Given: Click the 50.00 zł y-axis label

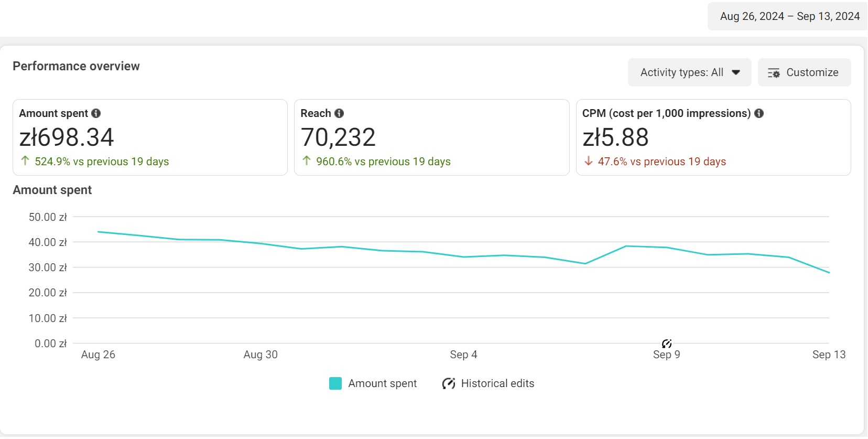Looking at the screenshot, I should (x=48, y=217).
